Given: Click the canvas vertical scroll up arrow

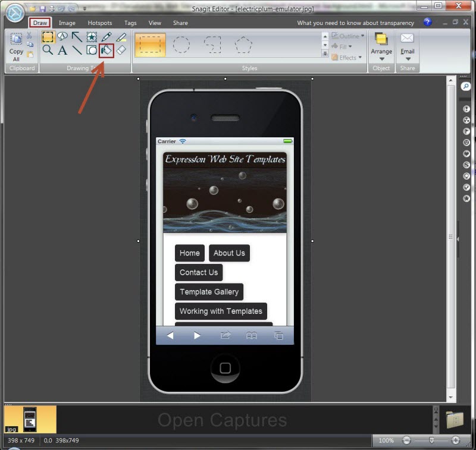Looking at the screenshot, I should 450,80.
